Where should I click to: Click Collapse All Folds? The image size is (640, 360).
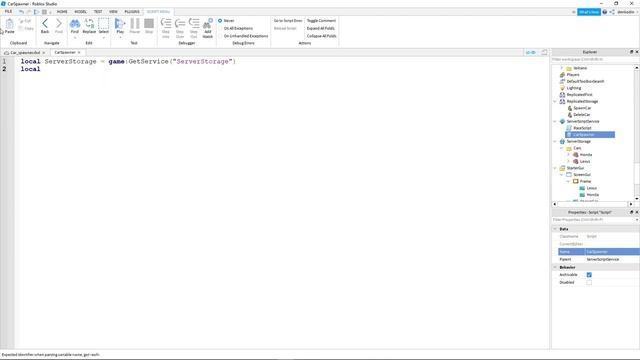[x=322, y=36]
